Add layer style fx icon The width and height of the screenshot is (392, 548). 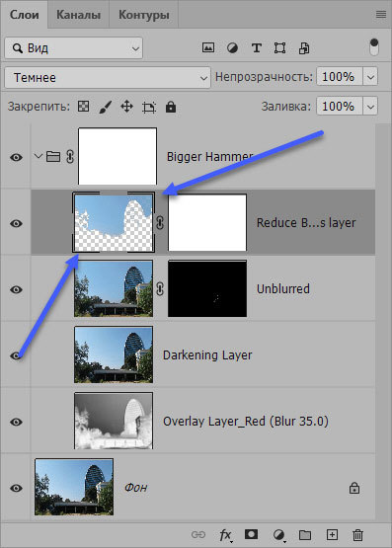(x=226, y=535)
